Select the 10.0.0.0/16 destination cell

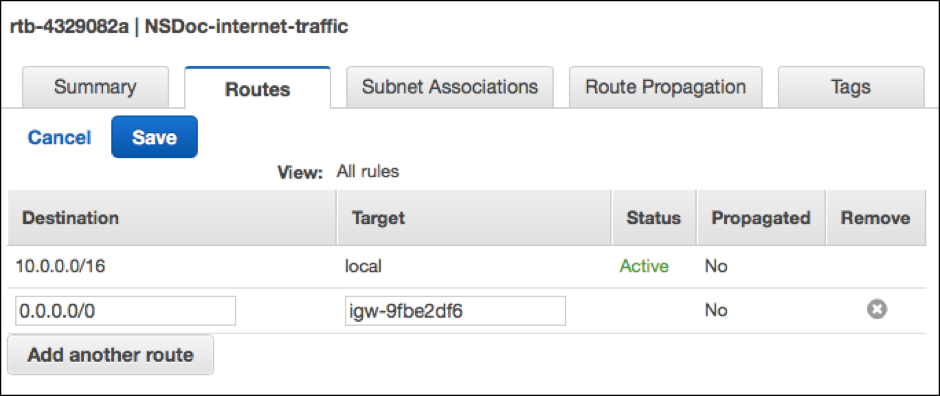pos(61,266)
